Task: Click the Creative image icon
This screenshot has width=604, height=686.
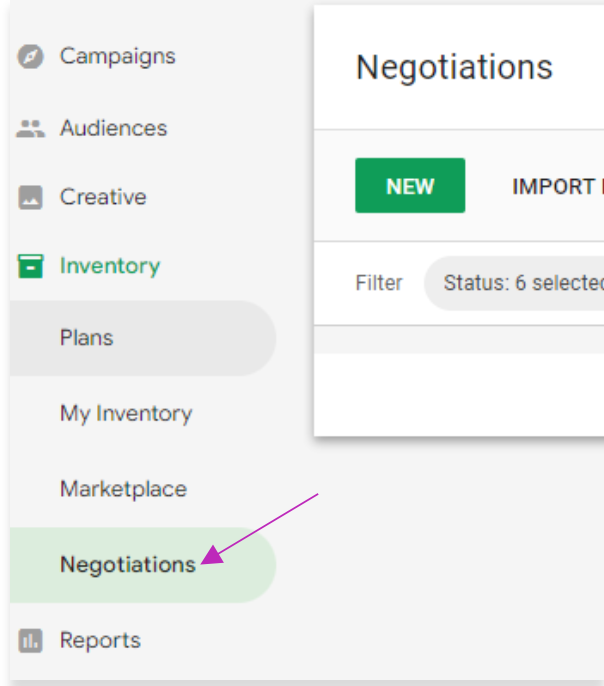Action: [x=30, y=197]
